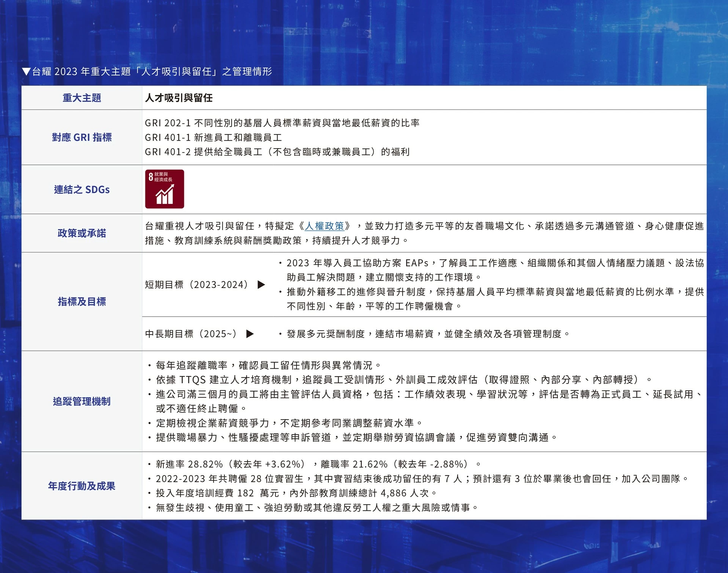Click the 投入年度培訓經費 182 萬元 bullet
Screen dimensions: 728x573
292,493
